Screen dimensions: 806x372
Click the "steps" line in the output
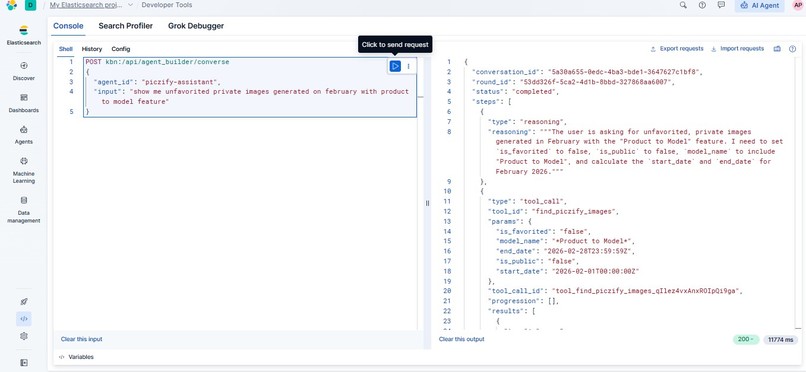click(x=491, y=102)
